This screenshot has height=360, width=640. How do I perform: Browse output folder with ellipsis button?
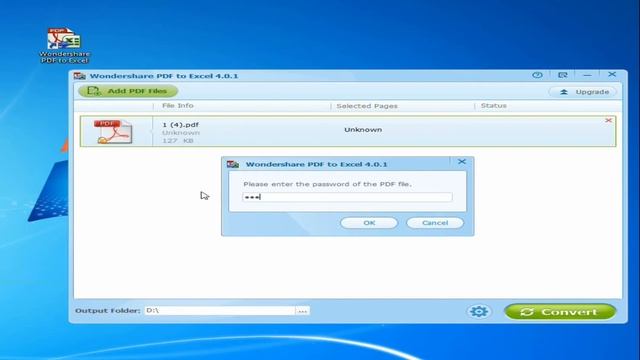[x=302, y=311]
